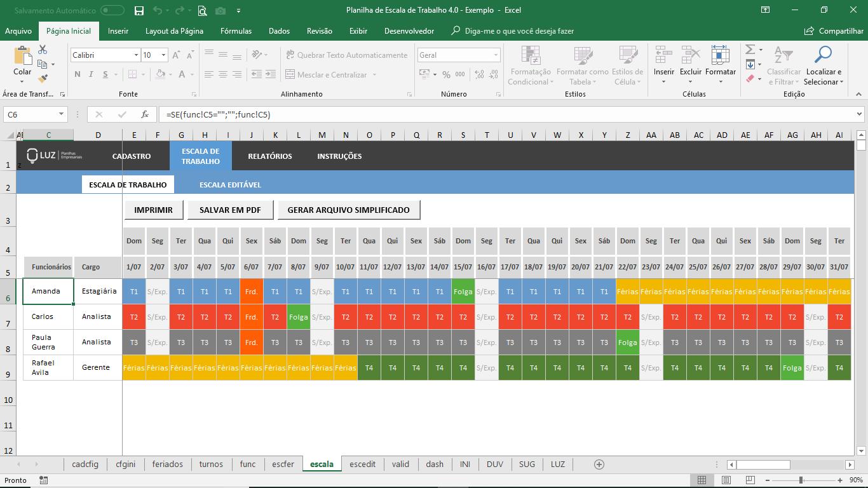Open the Dados ribbon tab
This screenshot has height=488, width=868.
tap(279, 31)
